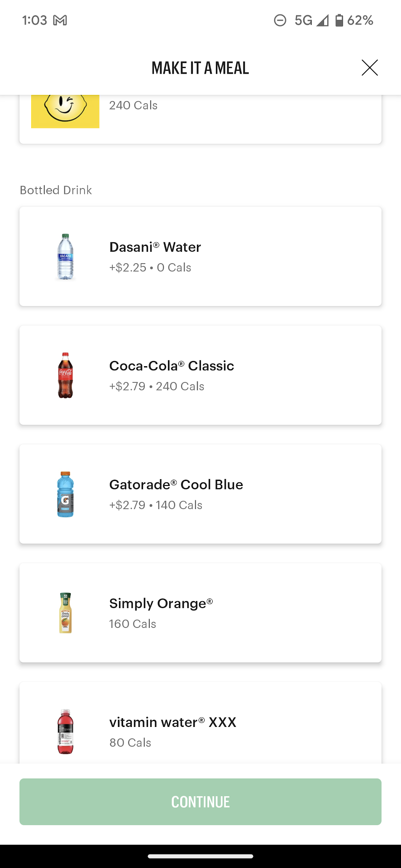
Task: Tap the vitamin water XXX bottle image
Action: [66, 731]
